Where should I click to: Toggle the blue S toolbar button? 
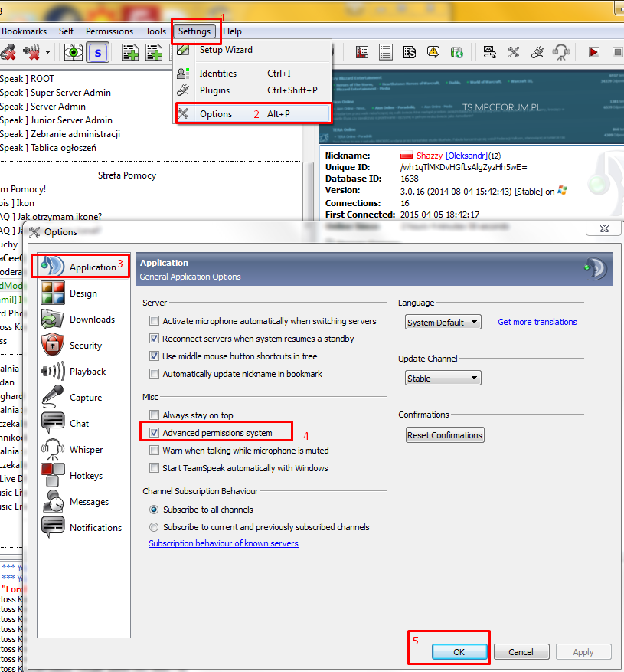(x=98, y=53)
